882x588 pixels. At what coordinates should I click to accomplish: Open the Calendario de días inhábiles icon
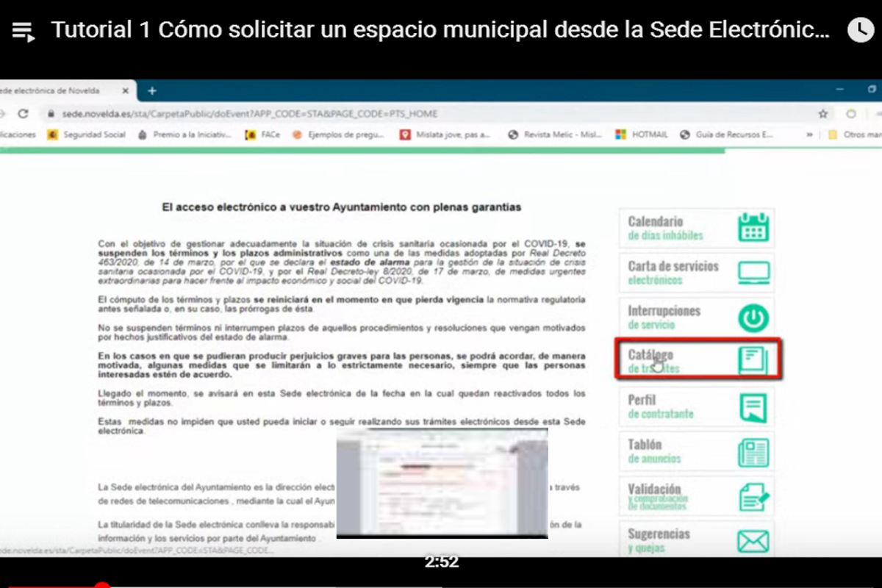[x=753, y=228]
